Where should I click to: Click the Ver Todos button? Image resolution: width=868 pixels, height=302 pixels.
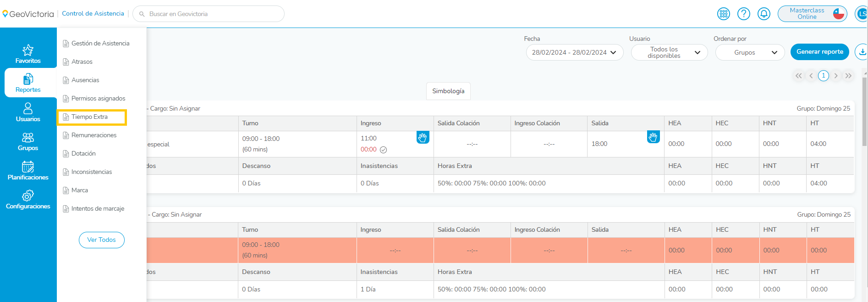[101, 240]
